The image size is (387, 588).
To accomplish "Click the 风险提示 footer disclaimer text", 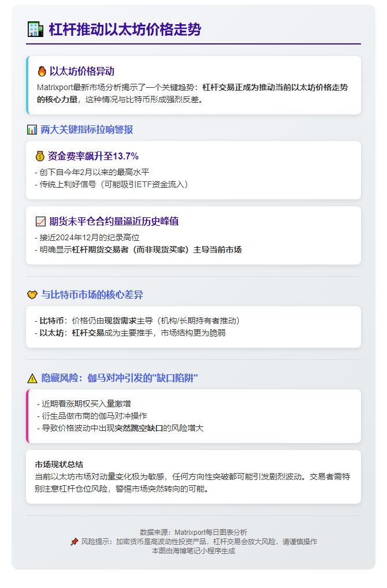I will click(x=199, y=542).
